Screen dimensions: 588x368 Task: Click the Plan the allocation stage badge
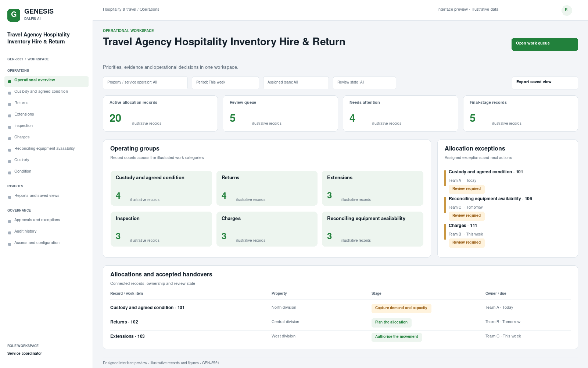(391, 322)
